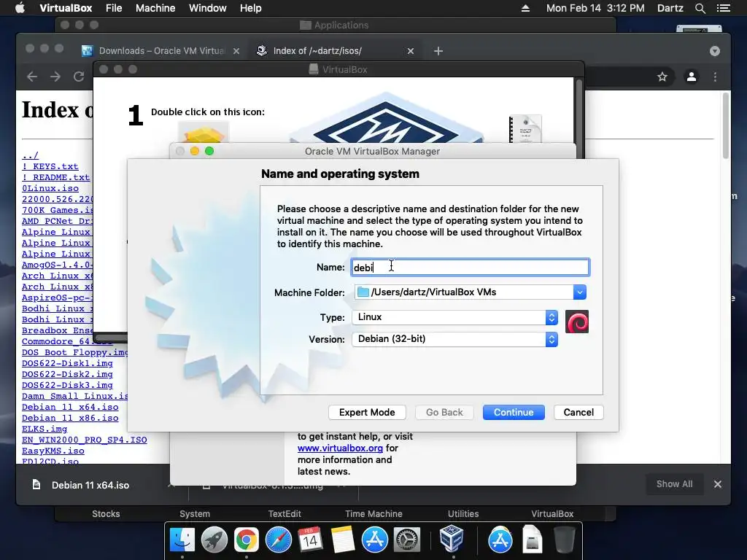Switch to the Downloads – Oracle VM VirtualBox tab
Viewport: 747px width, 560px height.
point(161,51)
